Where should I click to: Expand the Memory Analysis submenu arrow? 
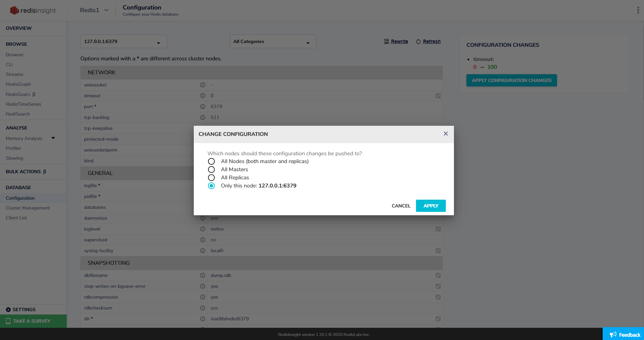coord(53,138)
